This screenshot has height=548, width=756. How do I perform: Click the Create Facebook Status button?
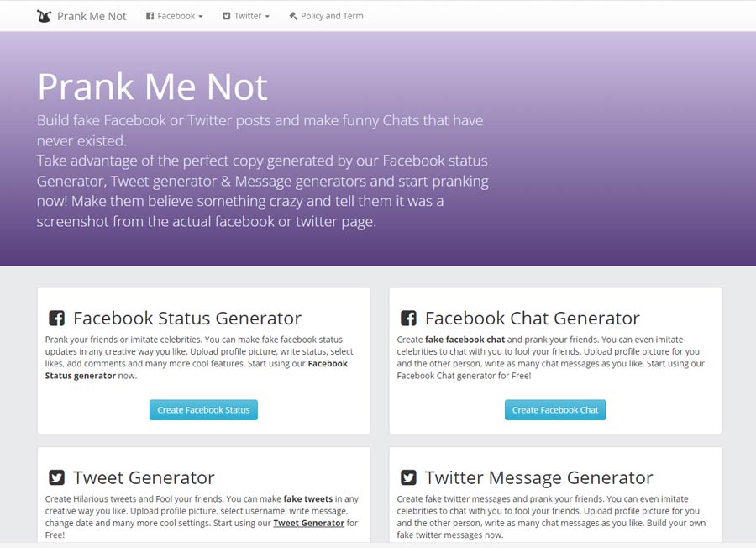click(203, 410)
